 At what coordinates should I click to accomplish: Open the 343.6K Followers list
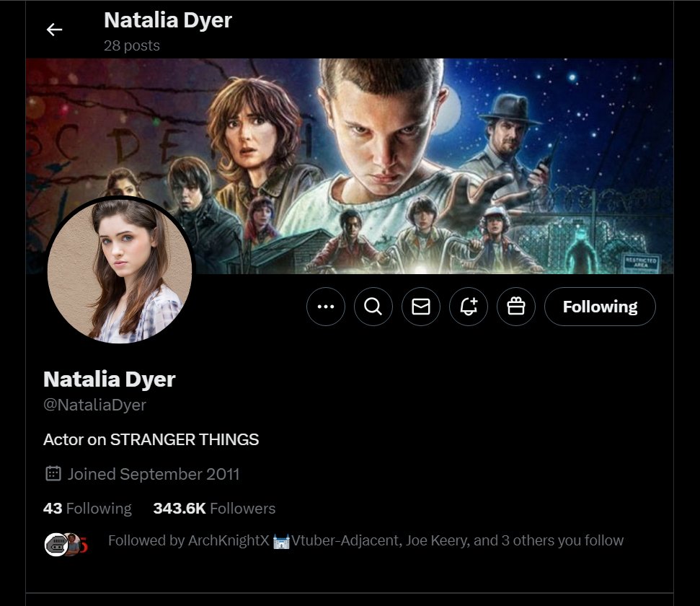[x=214, y=509]
